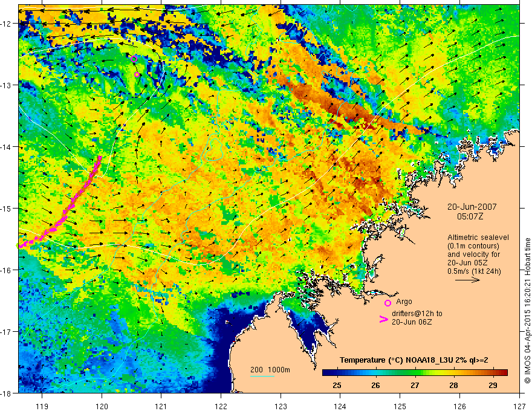532x411 pixels.
Task: Click the longitude axis label 119
Action: click(42, 406)
